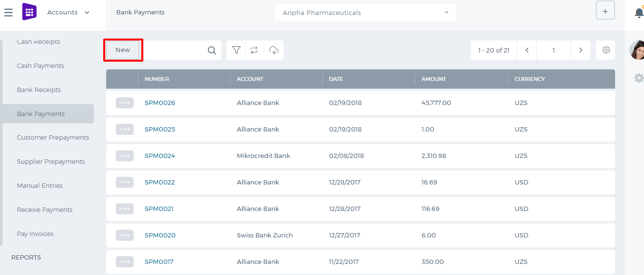This screenshot has width=644, height=275.
Task: Click the New button
Action: coord(123,50)
